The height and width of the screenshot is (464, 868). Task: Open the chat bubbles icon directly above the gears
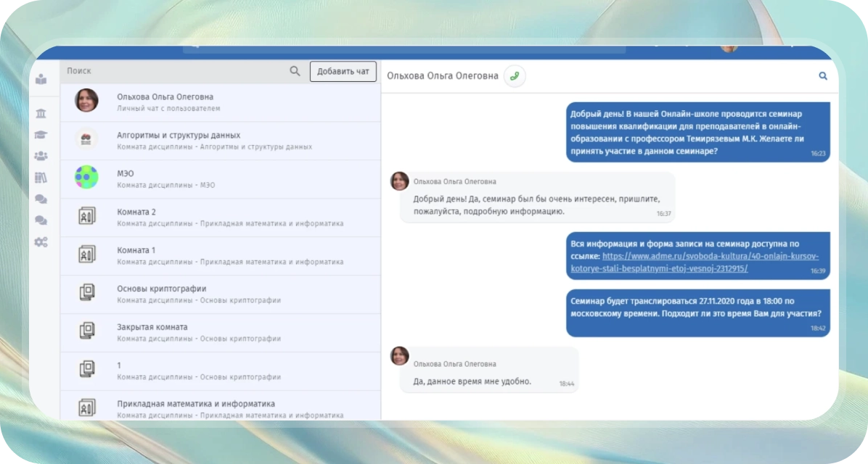tap(41, 220)
